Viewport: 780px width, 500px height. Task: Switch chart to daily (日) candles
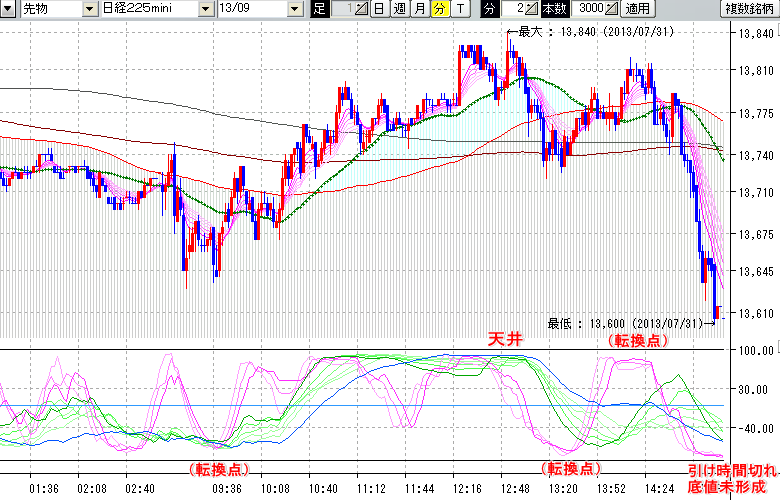pyautogui.click(x=379, y=9)
